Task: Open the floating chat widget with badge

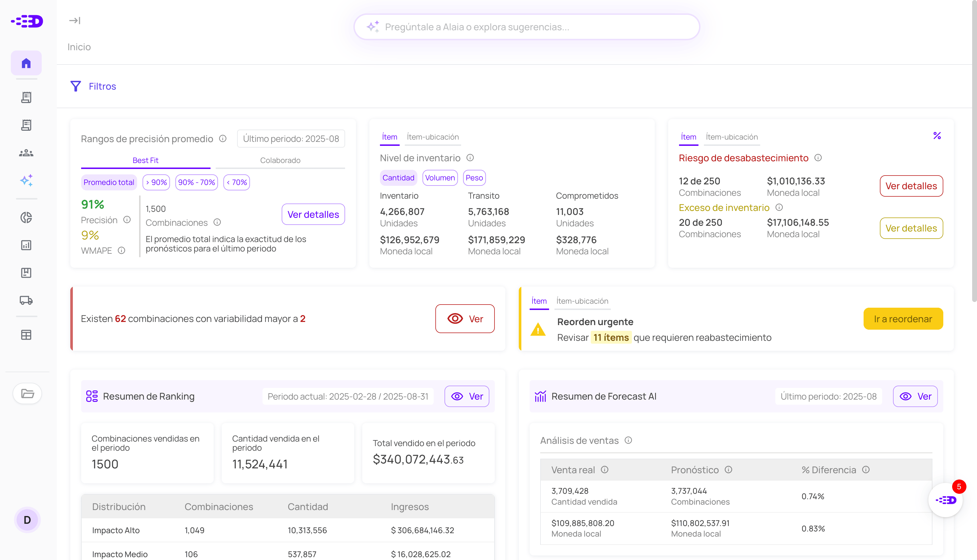Action: [946, 499]
